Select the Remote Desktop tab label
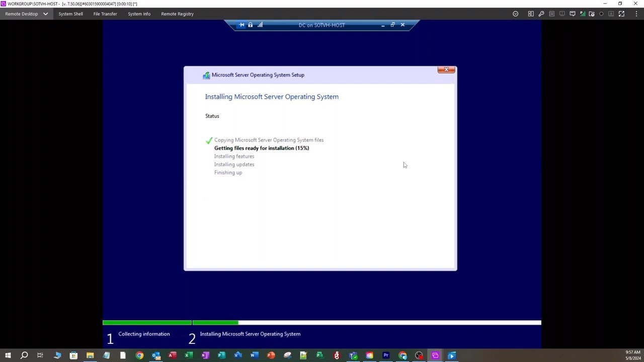 click(22, 14)
